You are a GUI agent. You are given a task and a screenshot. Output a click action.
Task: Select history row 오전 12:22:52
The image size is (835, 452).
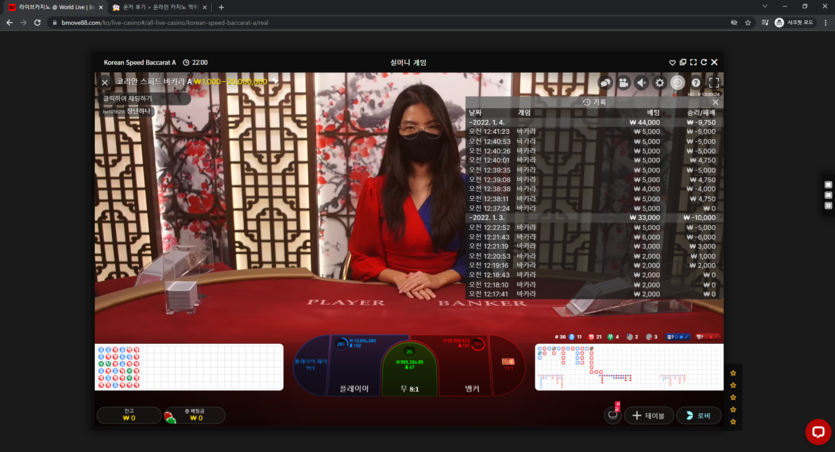pos(592,227)
